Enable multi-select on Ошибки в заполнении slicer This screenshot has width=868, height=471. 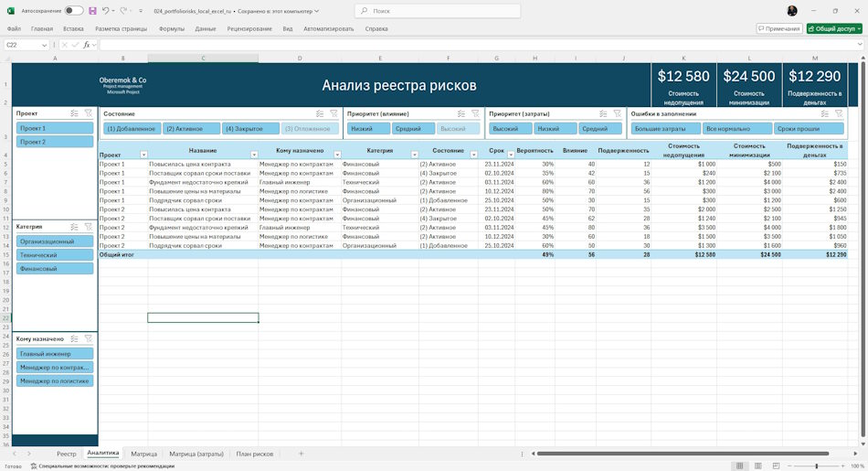coord(825,113)
